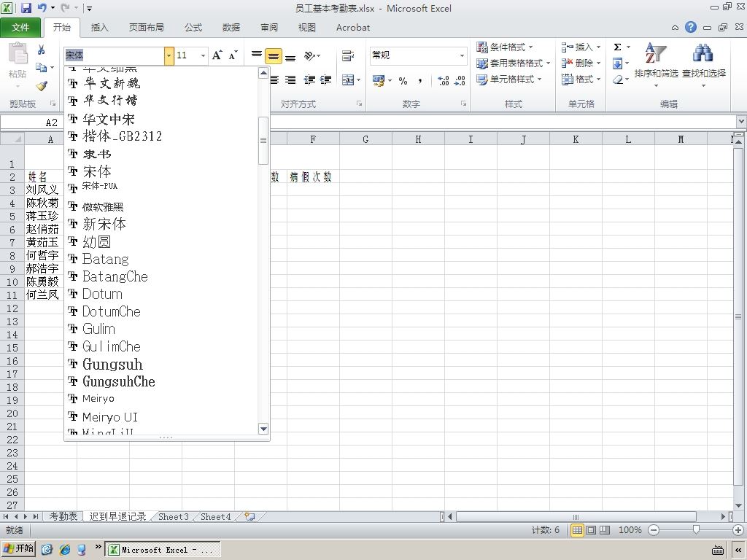The image size is (747, 560).
Task: Click font list scroll down arrow
Action: (x=263, y=429)
